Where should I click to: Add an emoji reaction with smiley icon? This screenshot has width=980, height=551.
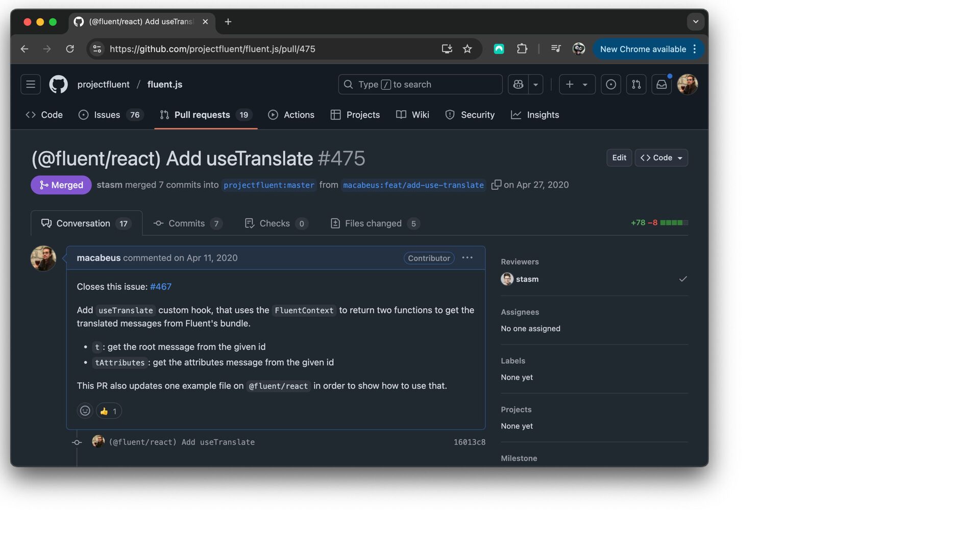[85, 411]
